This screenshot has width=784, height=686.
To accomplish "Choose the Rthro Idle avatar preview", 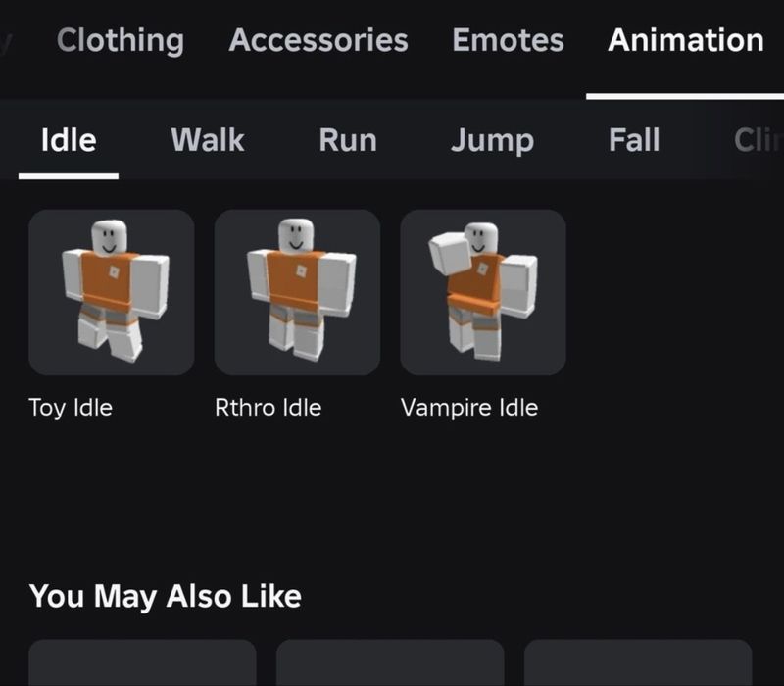I will coord(298,292).
